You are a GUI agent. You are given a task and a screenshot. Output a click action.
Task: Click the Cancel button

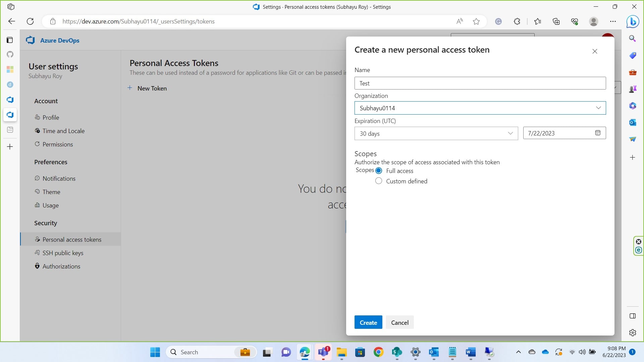tap(399, 322)
